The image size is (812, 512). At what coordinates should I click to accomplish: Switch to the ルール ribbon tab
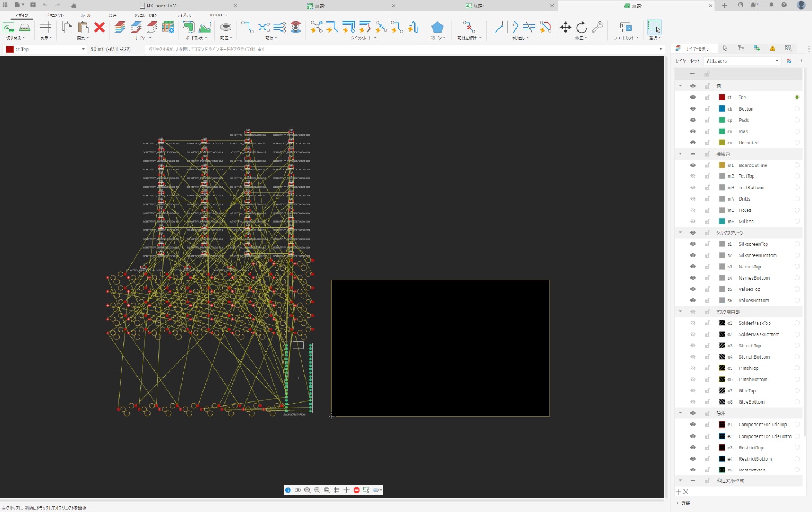tap(86, 15)
